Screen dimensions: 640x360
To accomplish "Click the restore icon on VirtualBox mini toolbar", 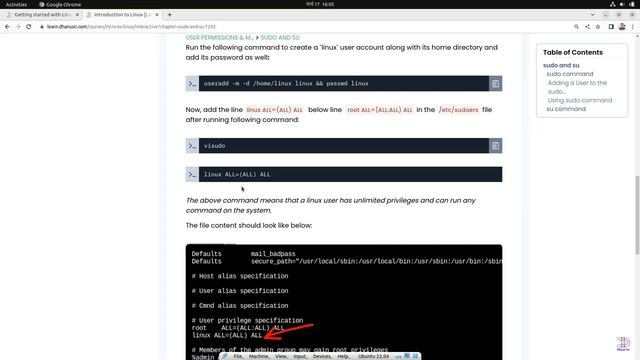I will (407, 356).
